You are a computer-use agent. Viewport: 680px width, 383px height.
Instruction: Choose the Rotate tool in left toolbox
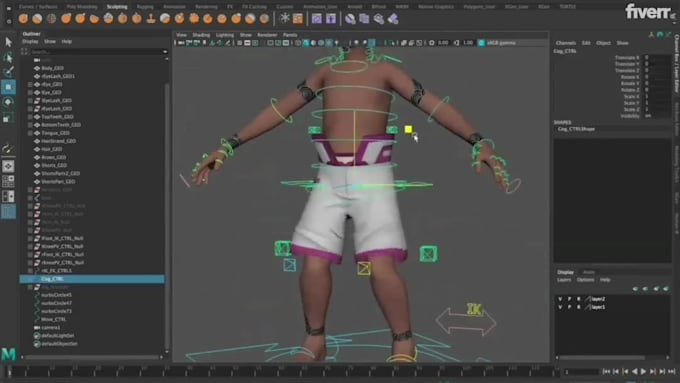[8, 102]
